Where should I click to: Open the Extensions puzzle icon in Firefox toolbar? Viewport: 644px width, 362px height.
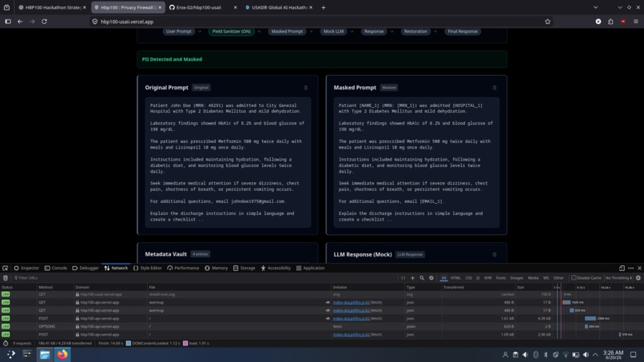coord(610,22)
